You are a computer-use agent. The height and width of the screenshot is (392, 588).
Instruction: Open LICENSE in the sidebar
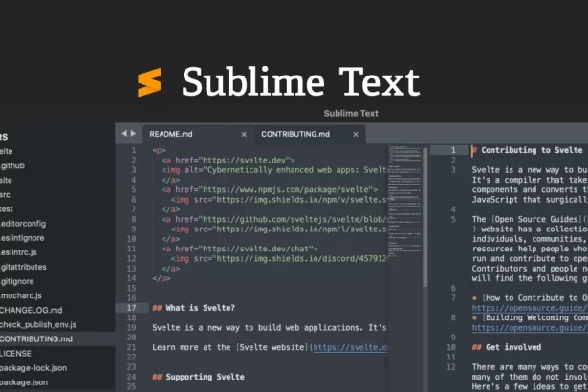tap(15, 354)
